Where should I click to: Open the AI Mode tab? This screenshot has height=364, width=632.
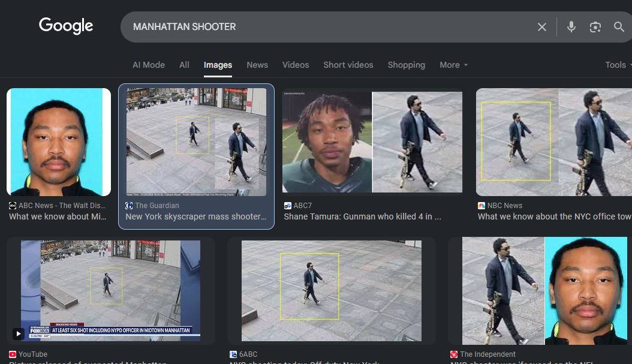(148, 65)
